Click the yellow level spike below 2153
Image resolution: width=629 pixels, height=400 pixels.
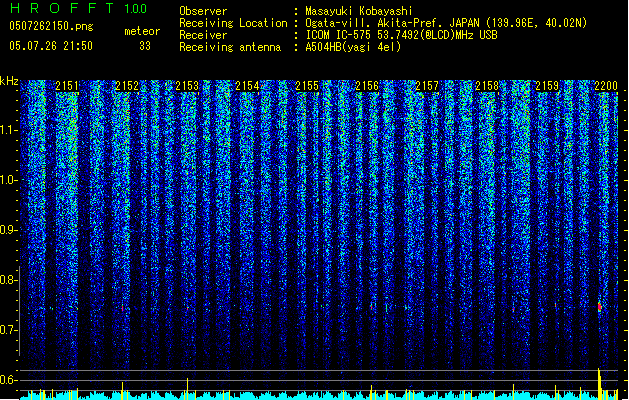[187, 388]
